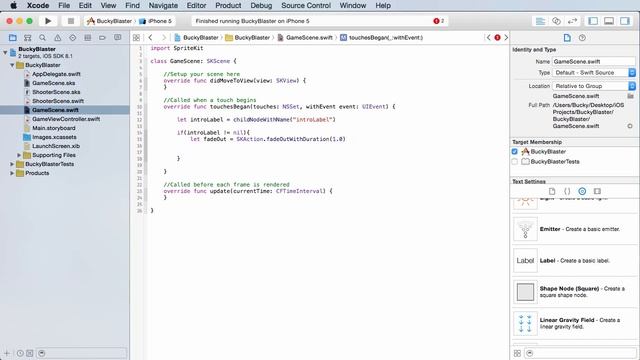Click the navigator filter field
The height and width of the screenshot is (360, 640).
(82, 353)
